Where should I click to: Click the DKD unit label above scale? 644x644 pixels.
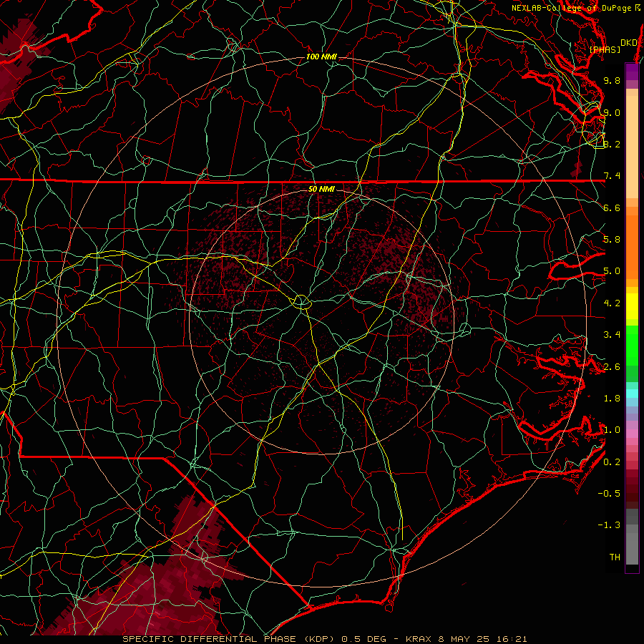(629, 43)
